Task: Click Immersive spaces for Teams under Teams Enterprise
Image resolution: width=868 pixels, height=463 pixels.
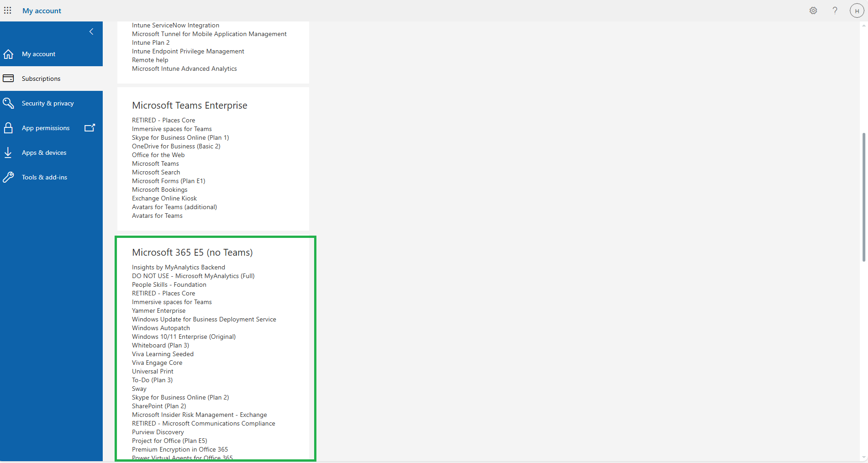Action: tap(172, 129)
